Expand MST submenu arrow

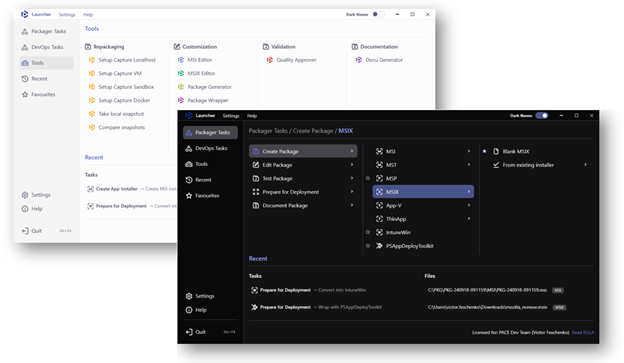coord(469,165)
